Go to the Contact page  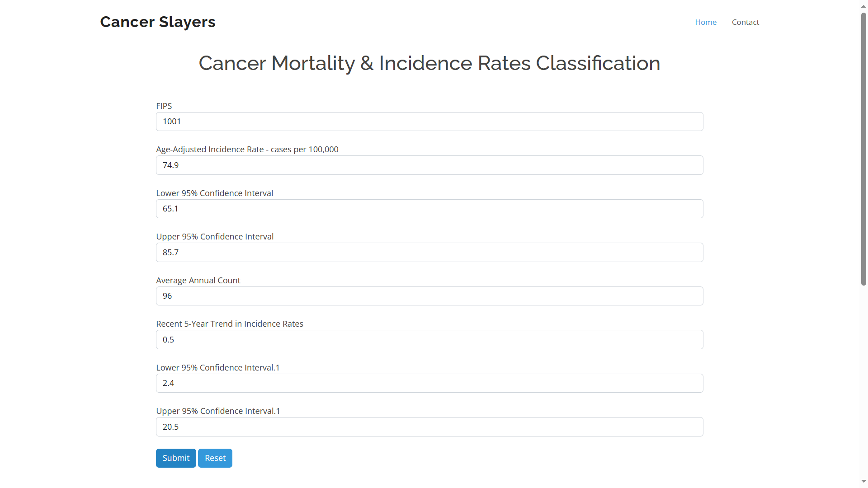(745, 22)
